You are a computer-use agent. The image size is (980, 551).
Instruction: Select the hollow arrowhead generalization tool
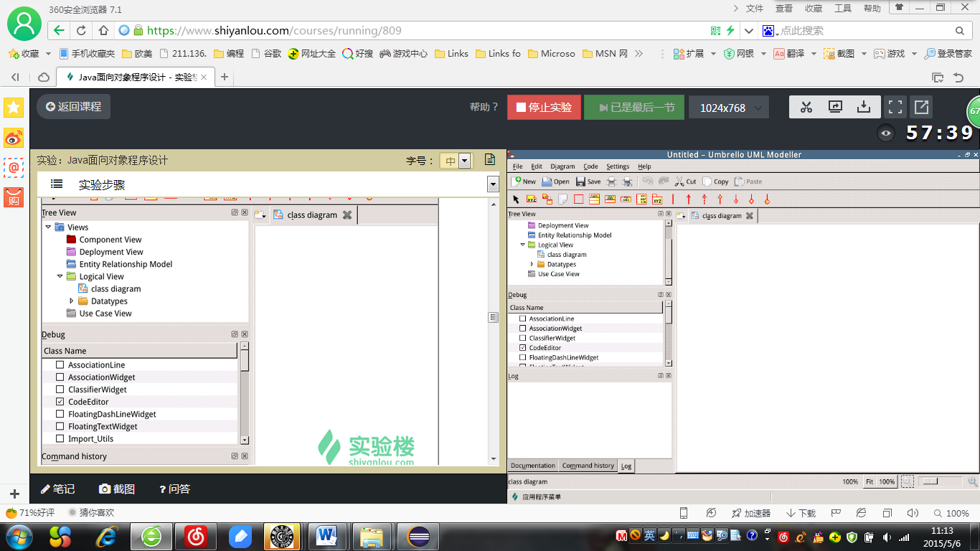coord(720,199)
